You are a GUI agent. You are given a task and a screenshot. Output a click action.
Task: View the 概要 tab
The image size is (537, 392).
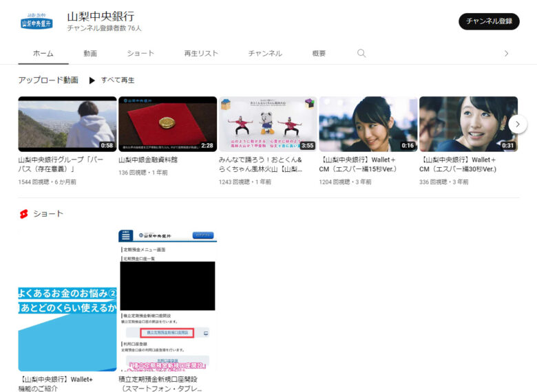(x=319, y=54)
